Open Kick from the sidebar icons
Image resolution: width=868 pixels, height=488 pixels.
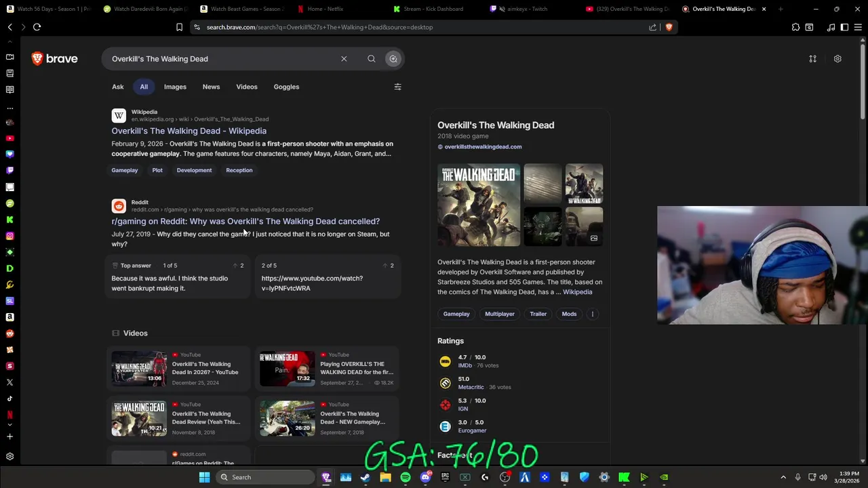tap(9, 220)
